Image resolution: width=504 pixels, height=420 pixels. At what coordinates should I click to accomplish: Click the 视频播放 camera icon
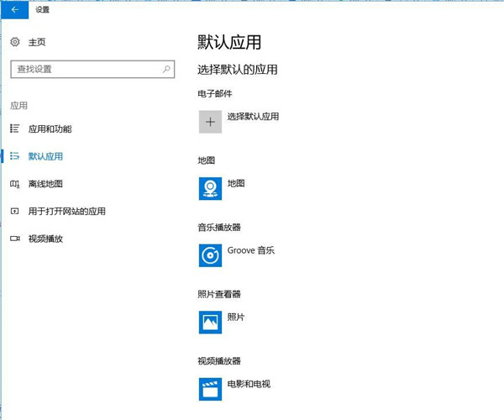click(x=15, y=239)
